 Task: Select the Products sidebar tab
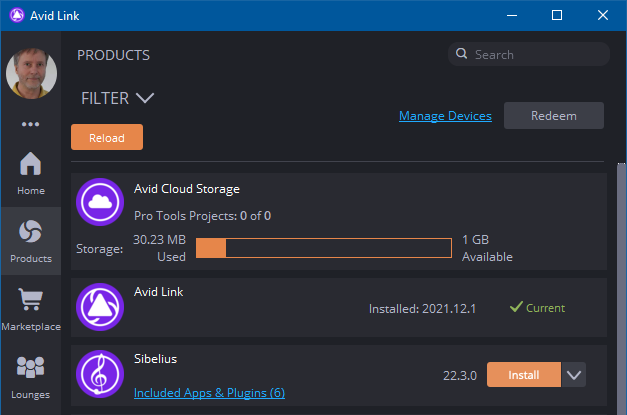point(31,241)
